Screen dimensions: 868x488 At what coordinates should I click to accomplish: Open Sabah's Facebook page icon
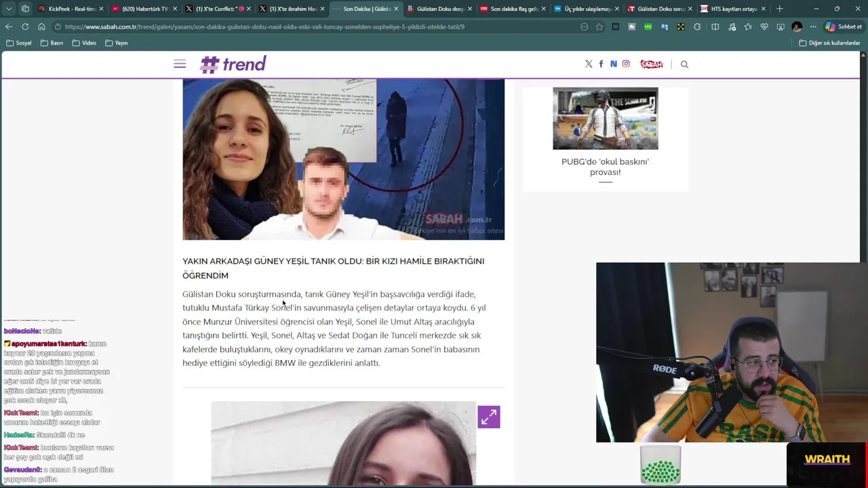point(601,64)
